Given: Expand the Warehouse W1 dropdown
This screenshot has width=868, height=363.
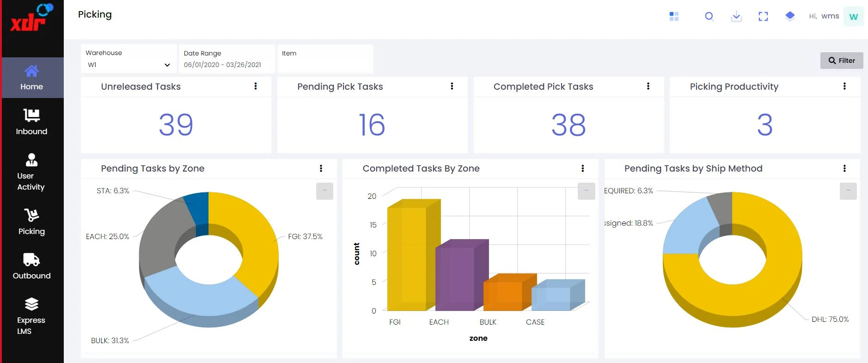Looking at the screenshot, I should click(x=129, y=59).
